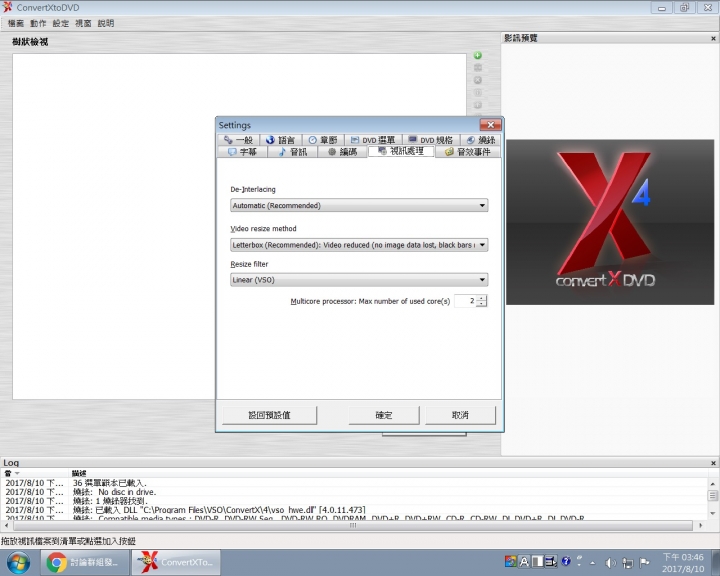Click the Windows Start button

[x=18, y=563]
